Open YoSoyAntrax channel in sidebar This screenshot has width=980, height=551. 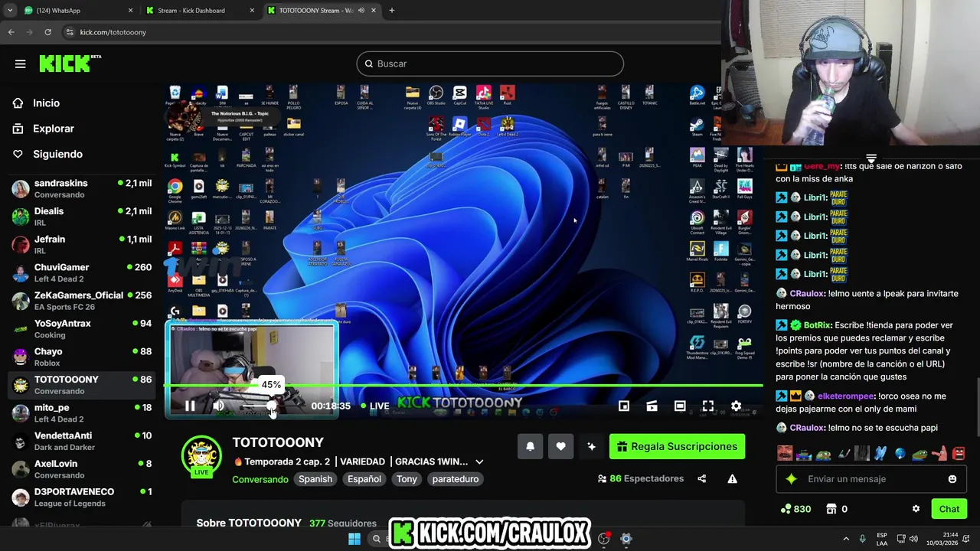click(81, 329)
